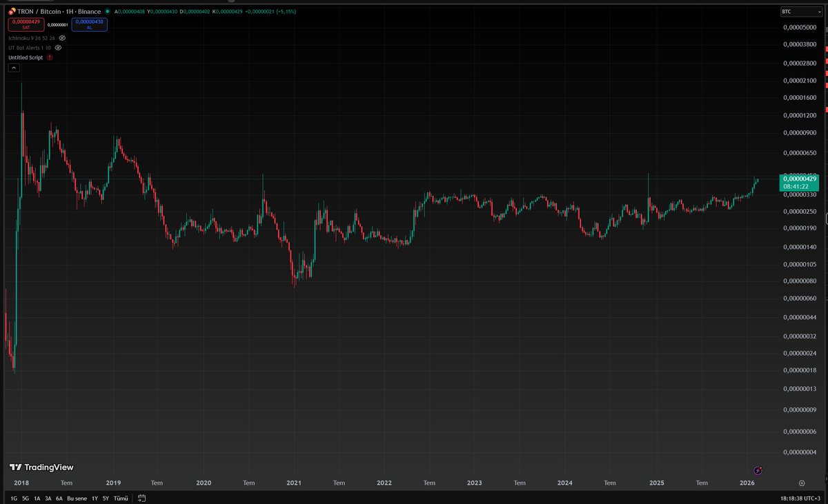The width and height of the screenshot is (828, 504).
Task: Open the TRON / Bitcoin symbol title
Action: (59, 12)
